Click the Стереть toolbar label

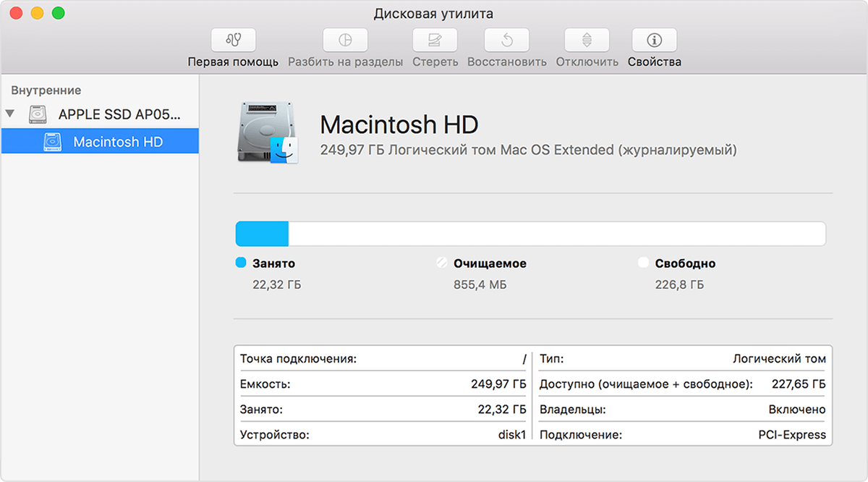[x=435, y=62]
